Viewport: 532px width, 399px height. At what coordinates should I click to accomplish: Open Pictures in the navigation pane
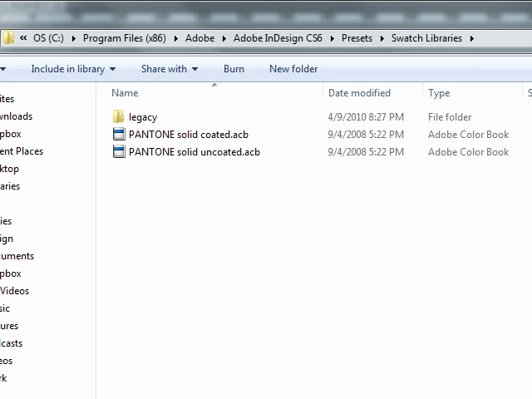[9, 326]
